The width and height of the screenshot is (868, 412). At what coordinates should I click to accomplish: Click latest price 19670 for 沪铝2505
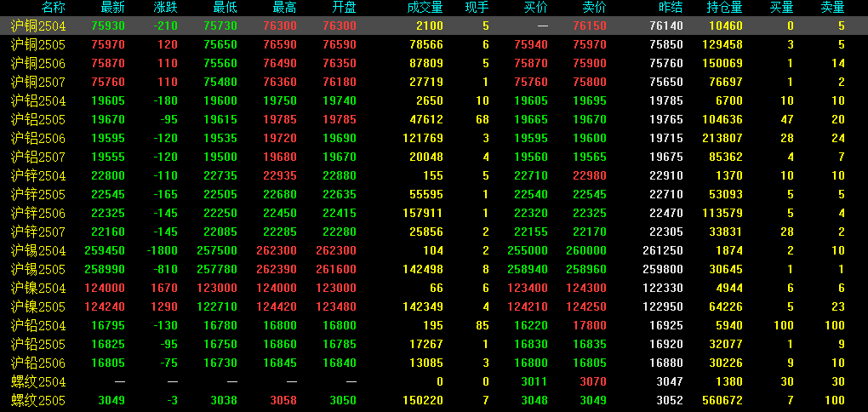click(x=108, y=120)
